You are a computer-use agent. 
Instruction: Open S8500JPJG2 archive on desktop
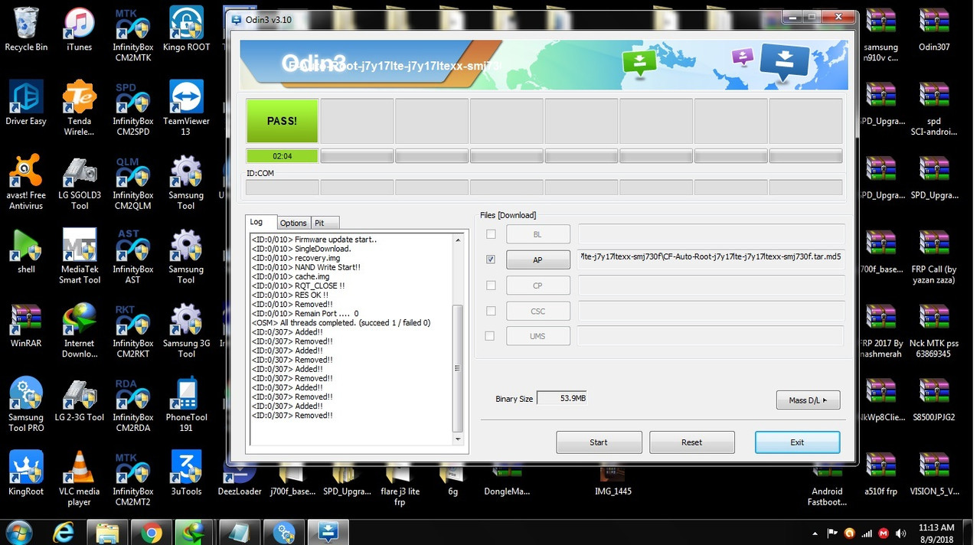[x=934, y=400]
